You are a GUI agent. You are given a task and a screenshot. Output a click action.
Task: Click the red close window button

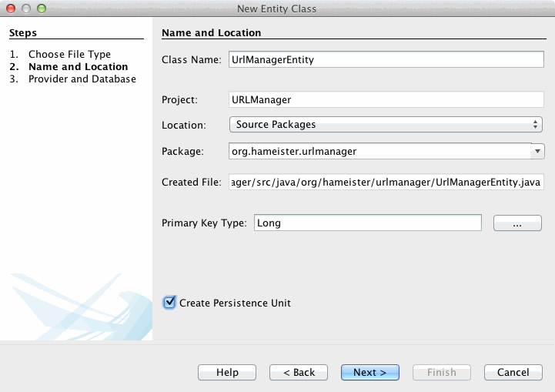11,8
